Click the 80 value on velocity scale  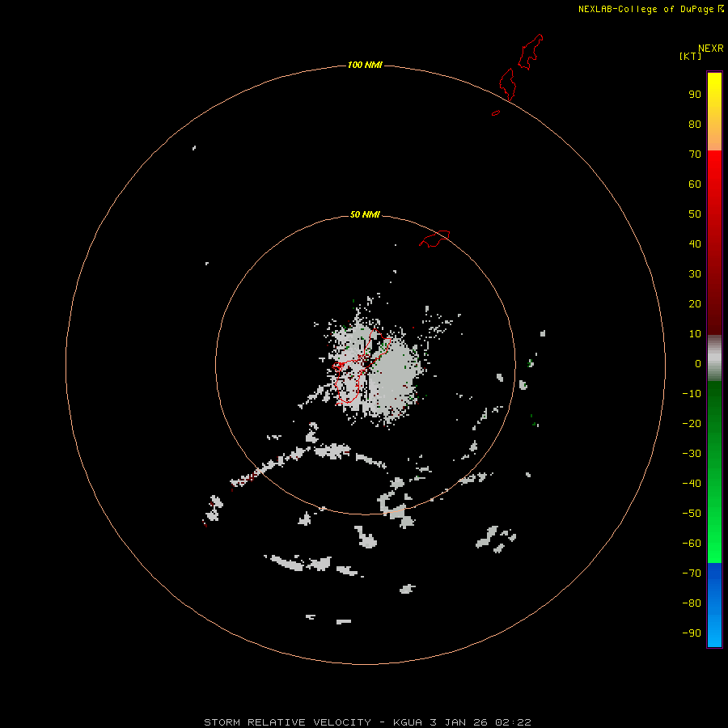click(695, 125)
